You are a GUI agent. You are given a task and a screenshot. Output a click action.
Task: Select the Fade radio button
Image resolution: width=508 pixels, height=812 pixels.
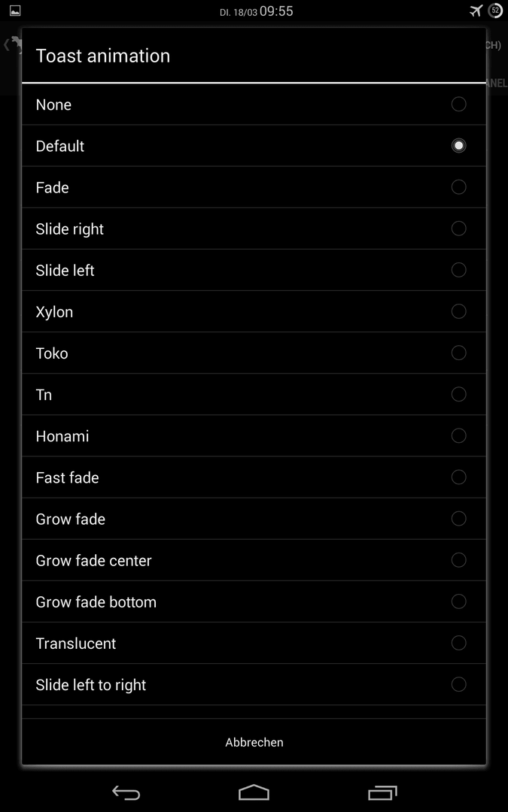click(x=459, y=187)
